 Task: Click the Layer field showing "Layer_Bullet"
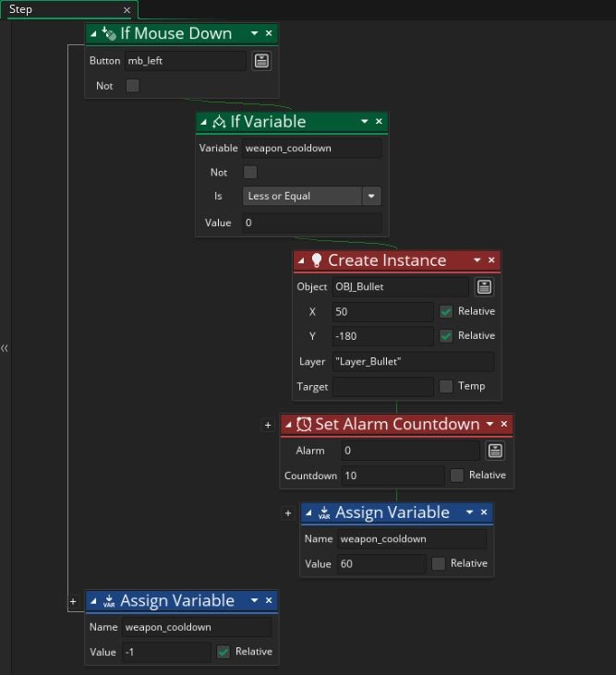[412, 362]
